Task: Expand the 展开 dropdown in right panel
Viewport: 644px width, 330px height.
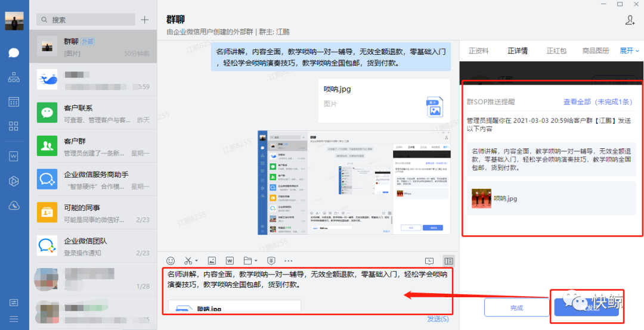Action: [629, 51]
